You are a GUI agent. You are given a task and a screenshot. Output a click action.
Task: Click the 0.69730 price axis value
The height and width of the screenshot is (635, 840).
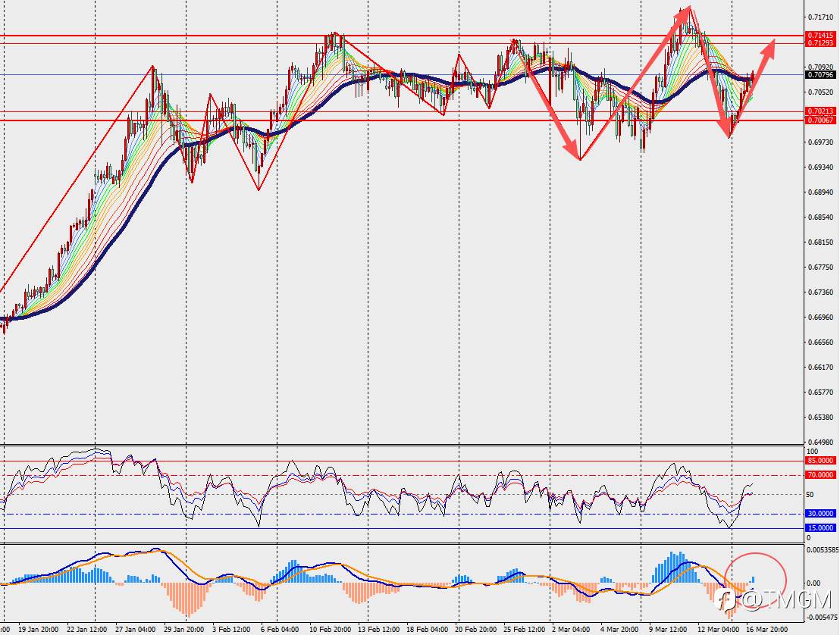pos(820,142)
